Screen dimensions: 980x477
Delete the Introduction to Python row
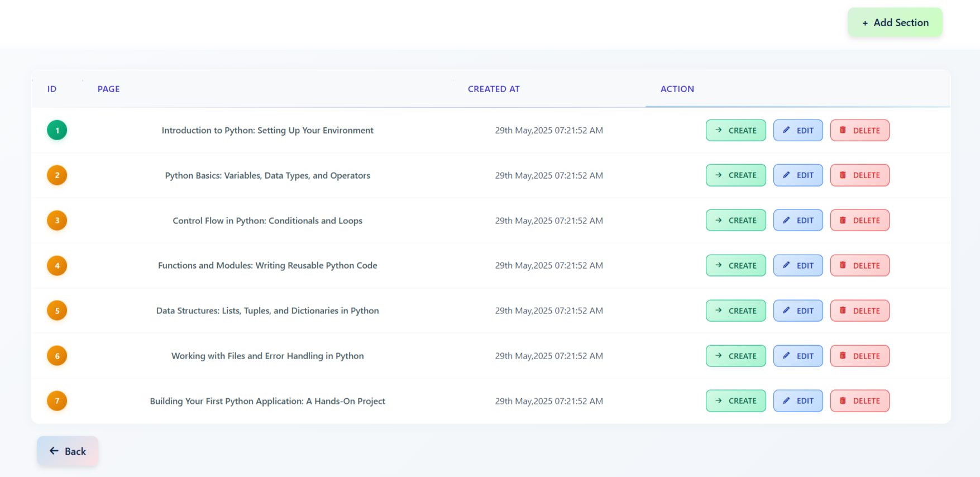pyautogui.click(x=859, y=130)
